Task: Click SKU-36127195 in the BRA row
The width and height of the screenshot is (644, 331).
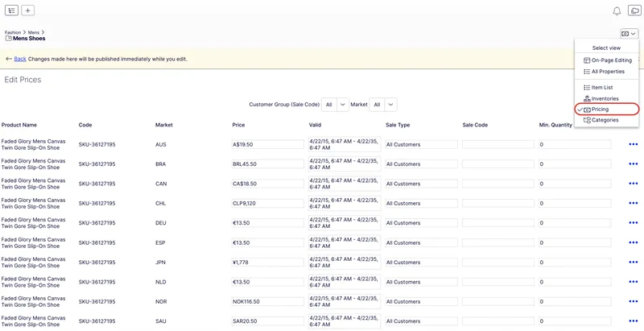Action: click(97, 164)
